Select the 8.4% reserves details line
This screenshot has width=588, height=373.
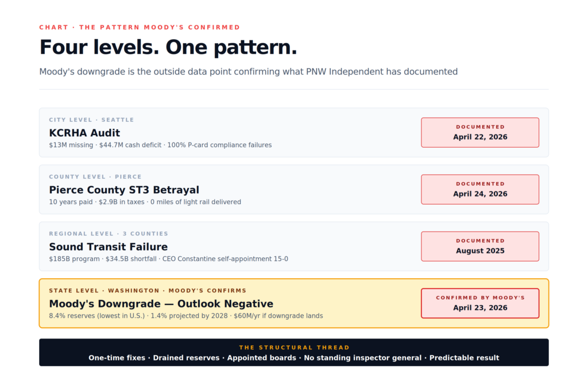[x=185, y=316]
